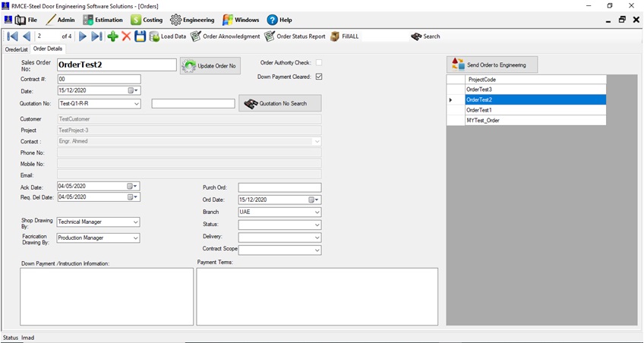This screenshot has width=644, height=343.
Task: Go to the previous order record
Action: coord(27,36)
